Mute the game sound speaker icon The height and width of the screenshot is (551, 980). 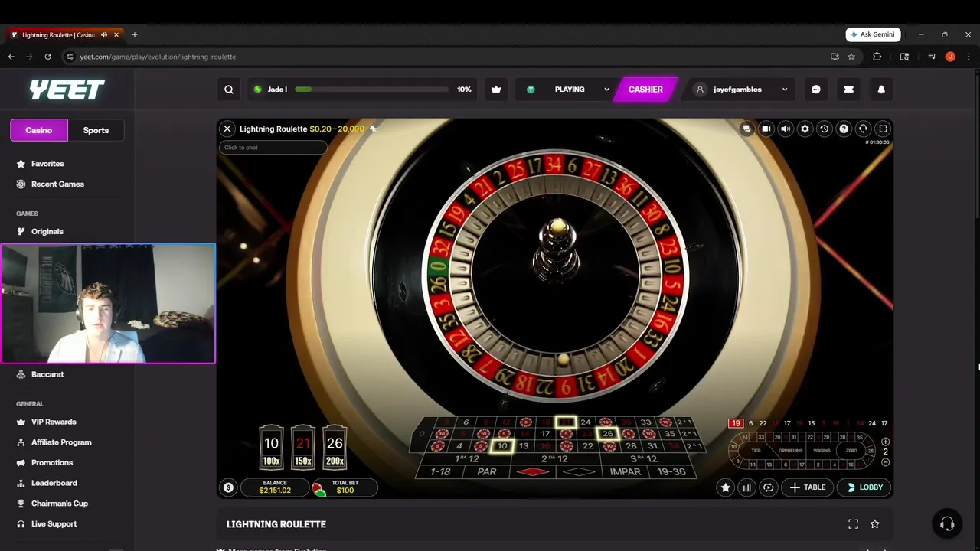pos(786,129)
